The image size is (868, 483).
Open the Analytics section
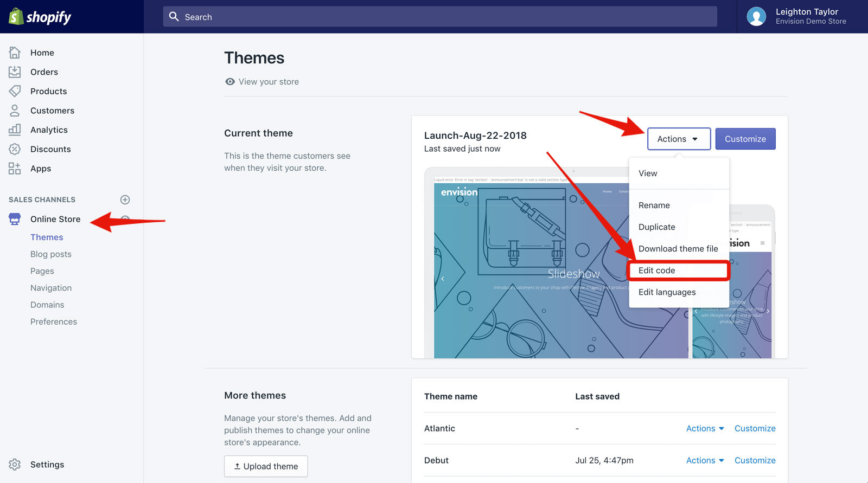[49, 130]
